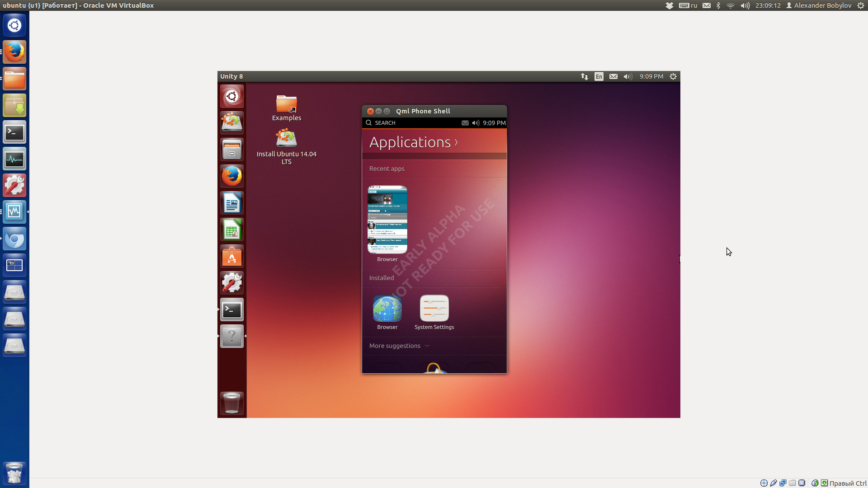Click the VirtualBox USB devices status icon
This screenshot has width=868, height=488.
tap(774, 483)
